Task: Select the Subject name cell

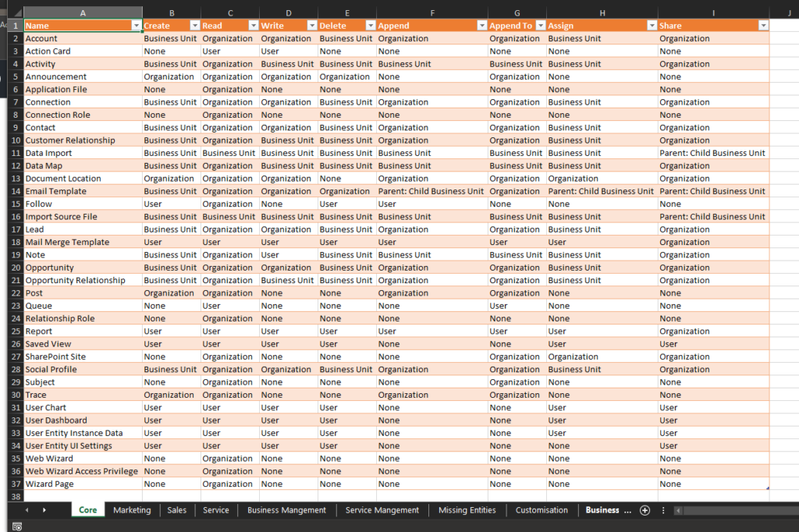Action: tap(83, 382)
